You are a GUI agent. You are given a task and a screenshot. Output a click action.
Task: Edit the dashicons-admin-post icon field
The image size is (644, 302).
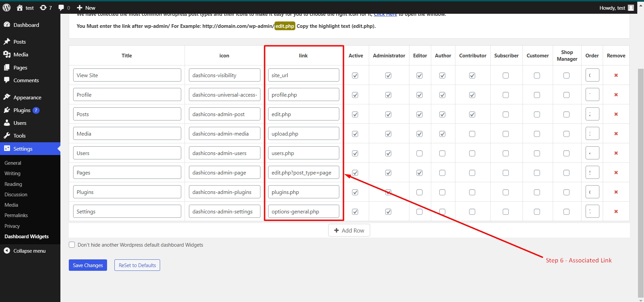(225, 114)
